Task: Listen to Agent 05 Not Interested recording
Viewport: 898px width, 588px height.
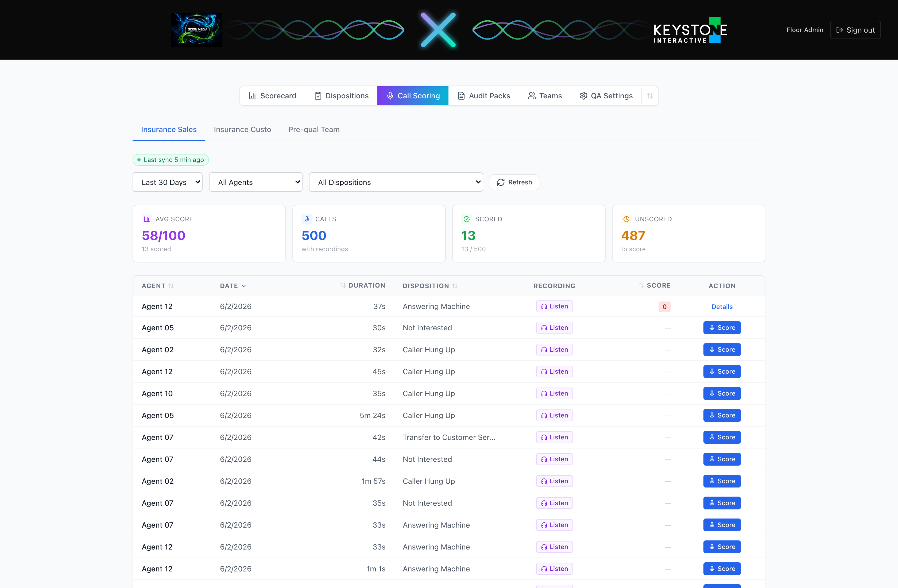Action: coord(554,328)
